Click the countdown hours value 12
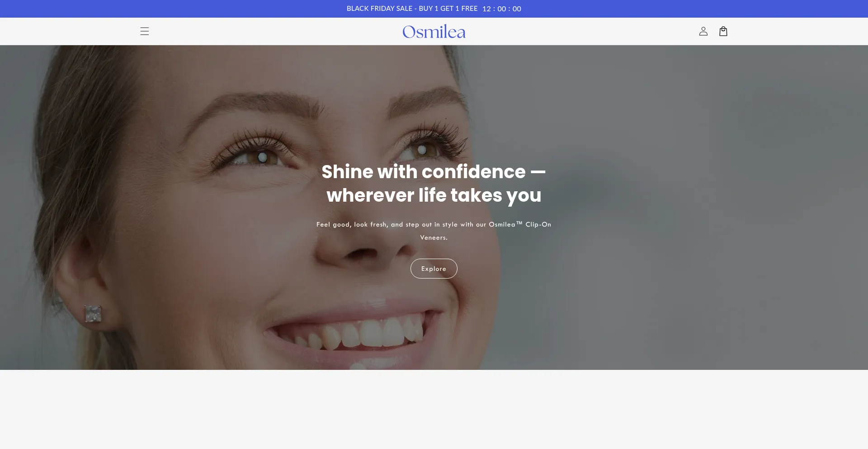 [486, 9]
